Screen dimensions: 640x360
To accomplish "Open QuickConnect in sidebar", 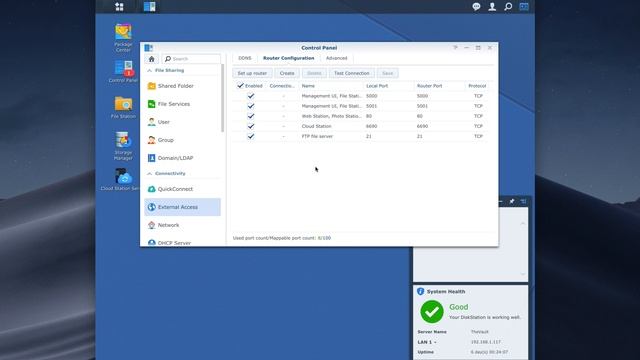I will point(182,189).
